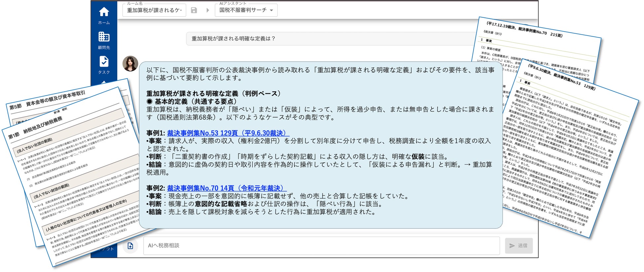Viewport: 644px width, 272px height.
Task: Open the タスク tasks icon
Action: pyautogui.click(x=104, y=61)
